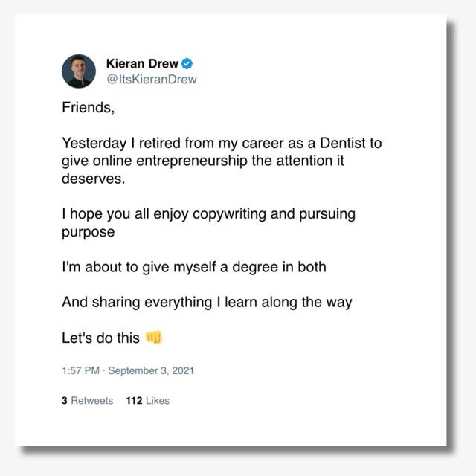476x476 pixels.
Task: Click the blue verified badge icon
Action: [x=187, y=64]
